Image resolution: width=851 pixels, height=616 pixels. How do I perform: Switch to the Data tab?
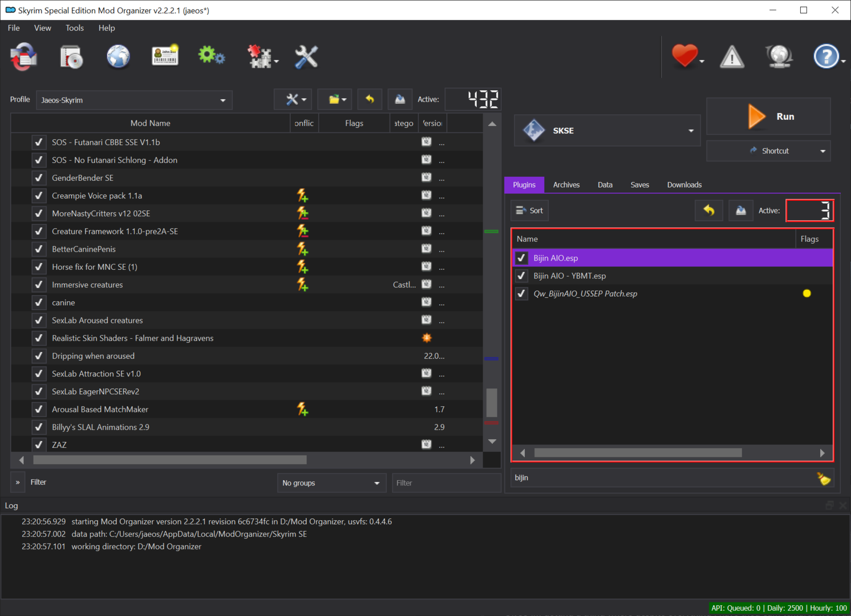tap(605, 185)
